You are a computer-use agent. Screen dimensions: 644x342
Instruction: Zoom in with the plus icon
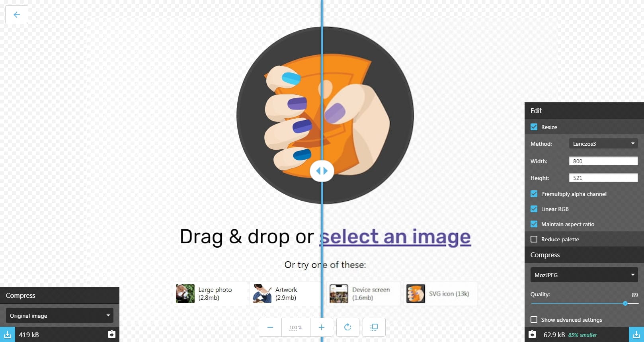pos(322,327)
